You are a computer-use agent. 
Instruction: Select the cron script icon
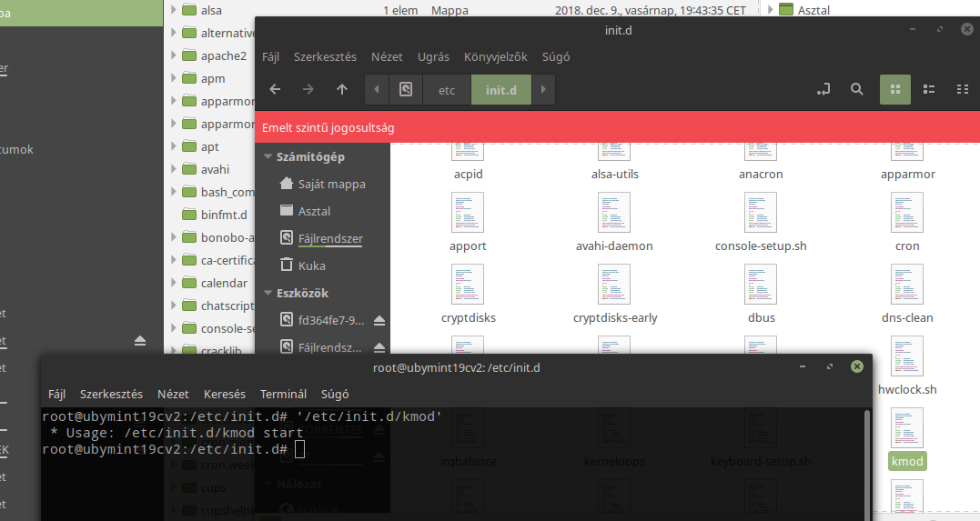pos(907,213)
